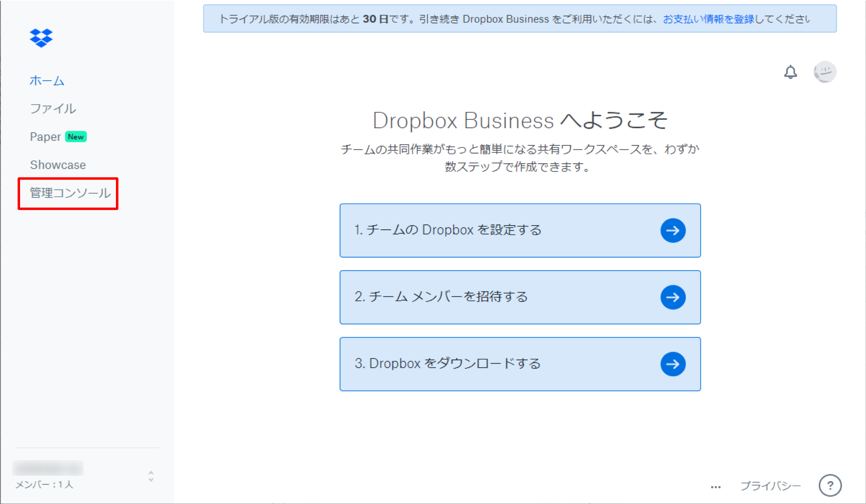This screenshot has width=866, height=504.
Task: Open 管理コンソール in sidebar
Action: (70, 193)
